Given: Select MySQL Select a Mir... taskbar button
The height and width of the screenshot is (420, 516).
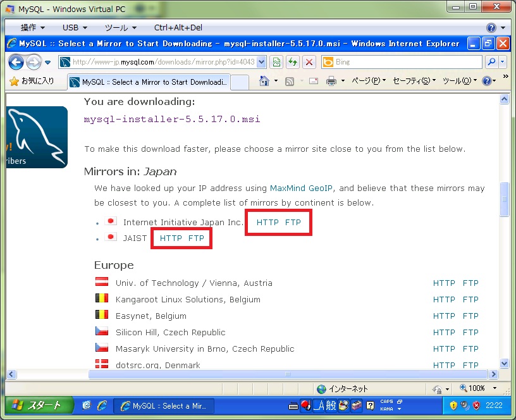Looking at the screenshot, I should [164, 406].
